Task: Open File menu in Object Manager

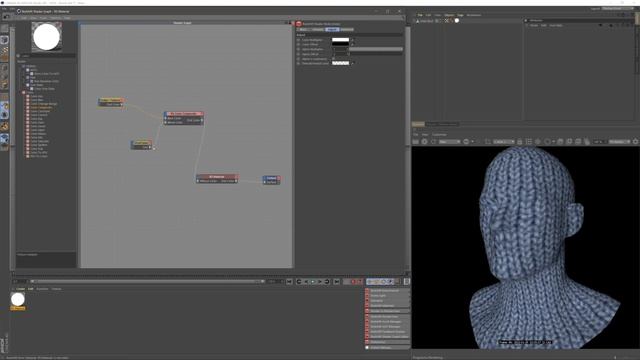Action: [x=420, y=15]
